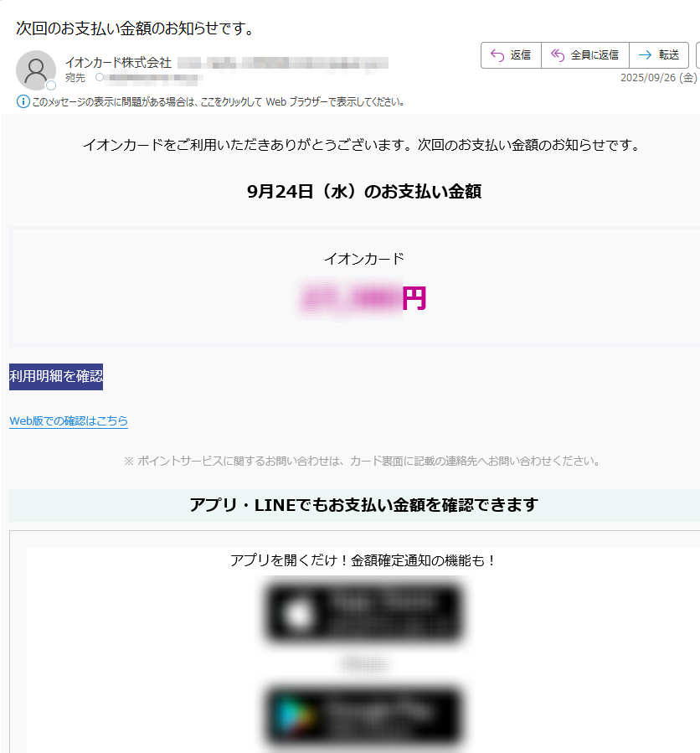Click the blurred sender email address
Image resolution: width=700 pixels, height=753 pixels.
click(x=283, y=64)
